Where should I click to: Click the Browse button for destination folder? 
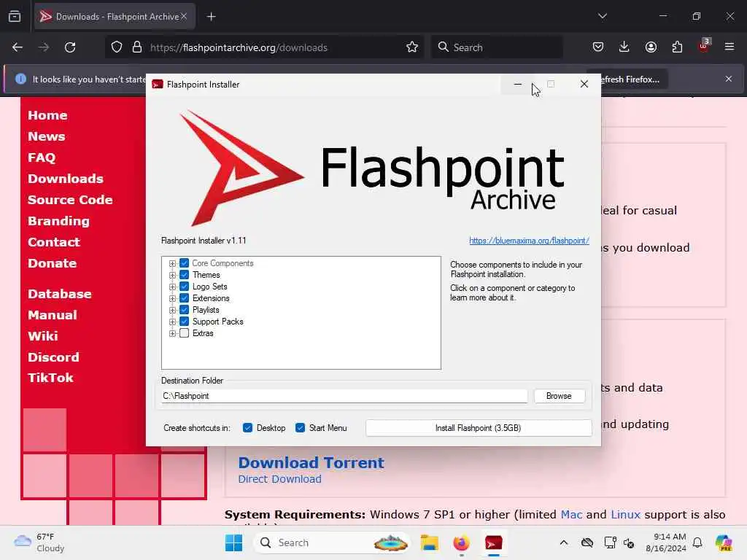click(559, 396)
